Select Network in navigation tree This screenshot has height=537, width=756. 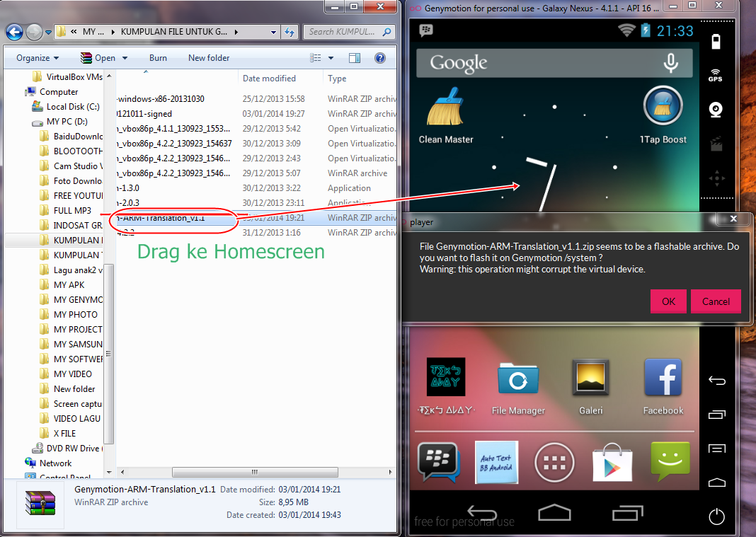click(55, 463)
